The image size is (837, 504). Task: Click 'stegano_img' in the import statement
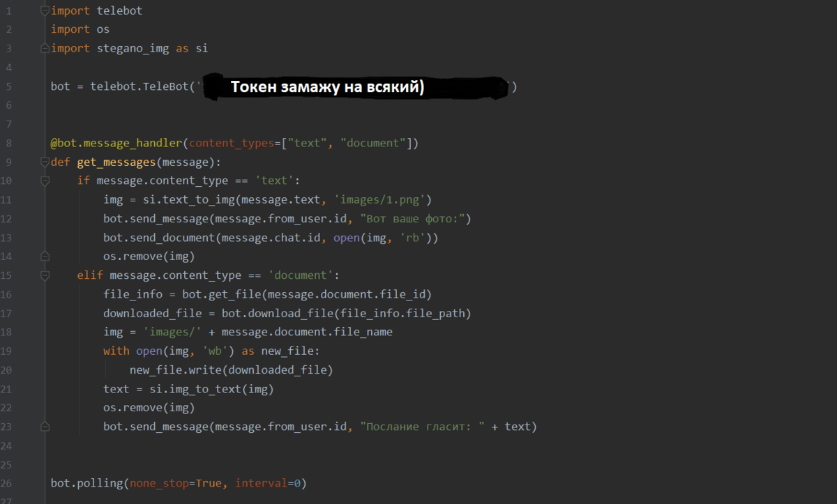pos(133,48)
